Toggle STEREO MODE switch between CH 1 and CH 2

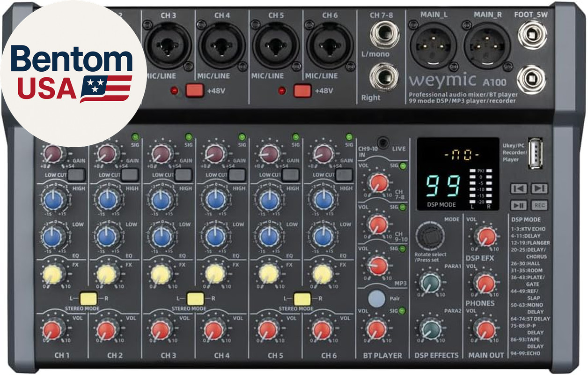tap(88, 299)
